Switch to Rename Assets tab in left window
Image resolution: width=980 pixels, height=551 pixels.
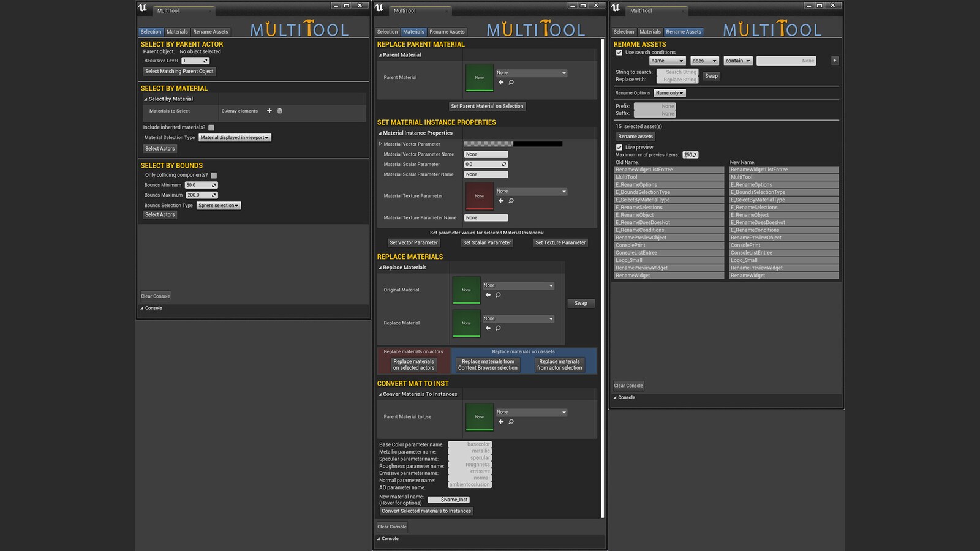211,32
